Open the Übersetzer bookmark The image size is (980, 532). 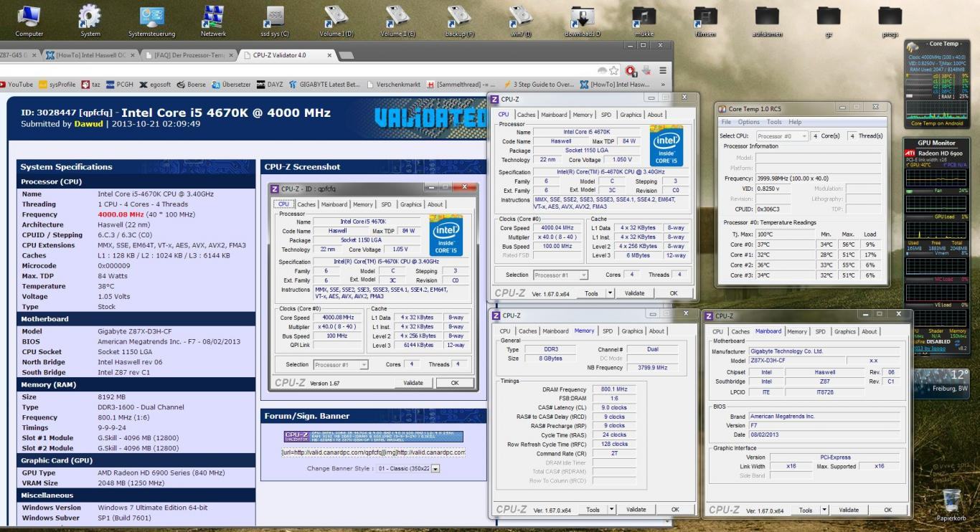(231, 85)
